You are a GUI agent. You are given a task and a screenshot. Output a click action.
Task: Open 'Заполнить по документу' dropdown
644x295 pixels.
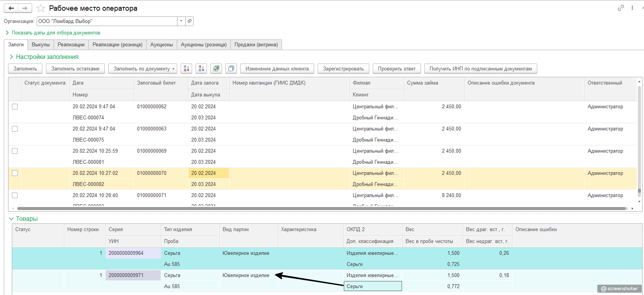point(142,68)
